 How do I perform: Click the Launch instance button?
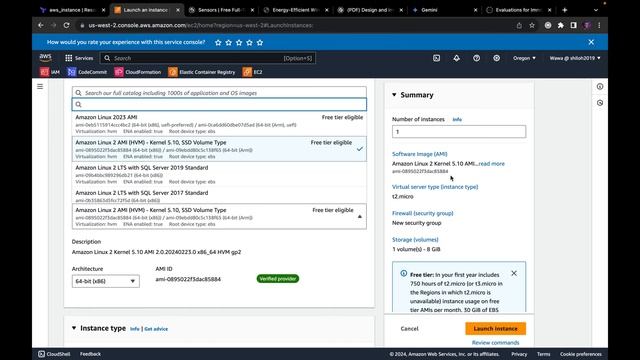coord(496,328)
